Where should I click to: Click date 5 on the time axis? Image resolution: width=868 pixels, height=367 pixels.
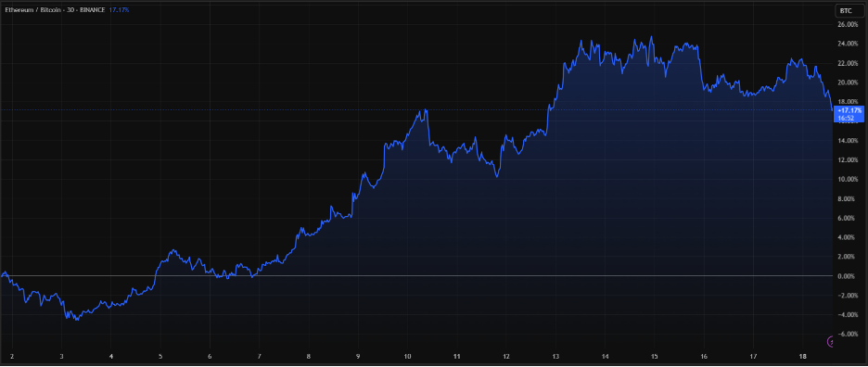[160, 357]
